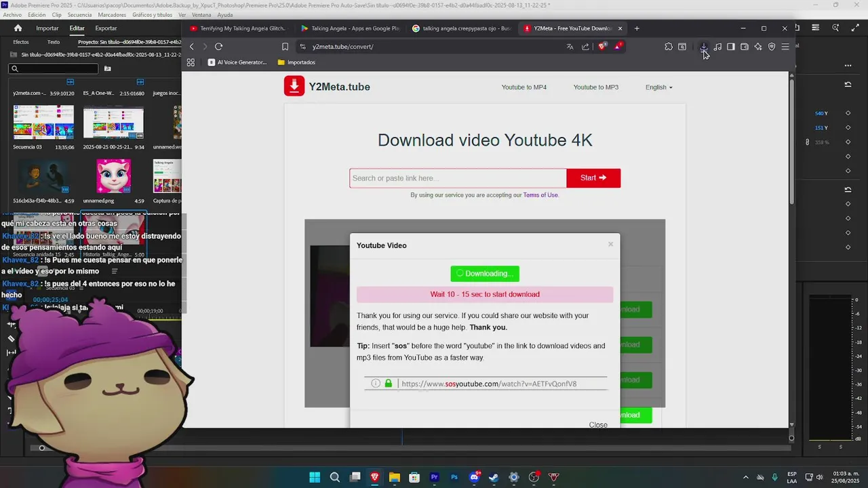The height and width of the screenshot is (488, 868).
Task: Toggle the browser sidebar panel icon
Action: pos(731,47)
